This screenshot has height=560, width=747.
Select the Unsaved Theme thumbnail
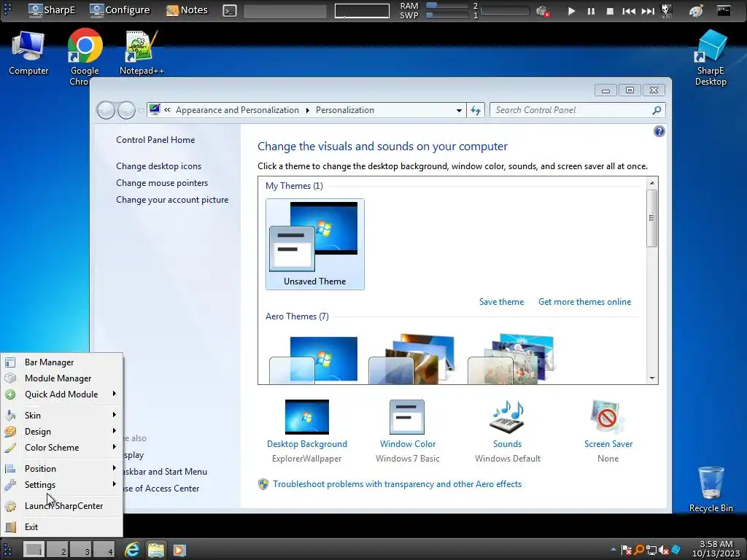[x=315, y=244]
